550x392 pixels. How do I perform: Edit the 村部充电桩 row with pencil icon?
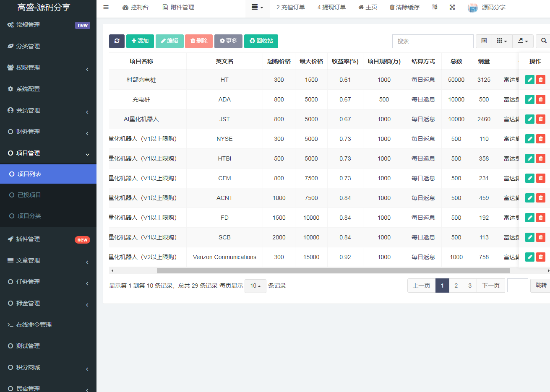(x=530, y=80)
